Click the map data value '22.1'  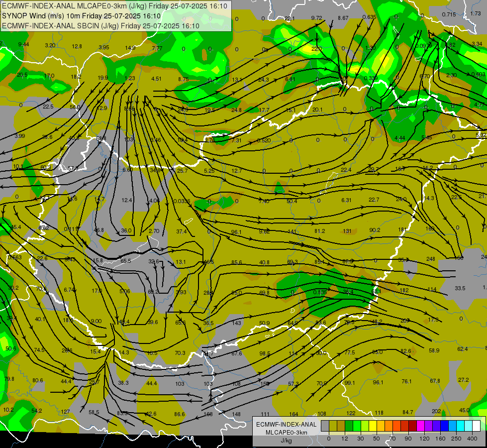[290, 18]
